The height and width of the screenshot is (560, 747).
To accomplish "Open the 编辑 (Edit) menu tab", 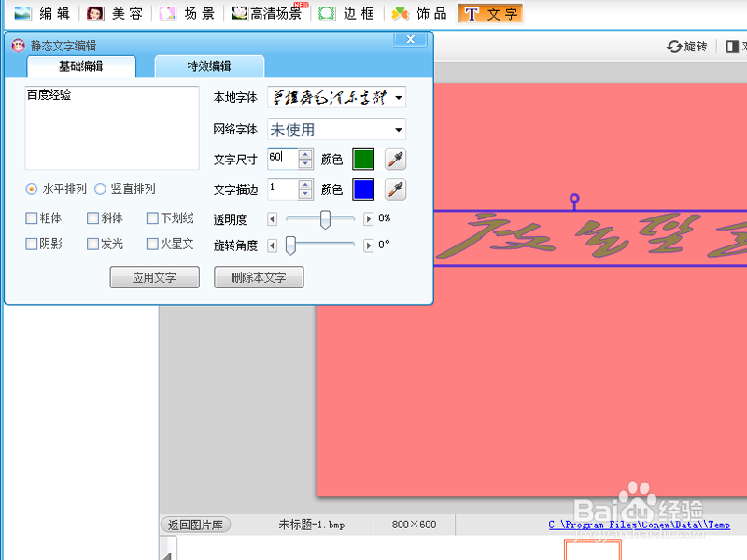I will pos(43,13).
